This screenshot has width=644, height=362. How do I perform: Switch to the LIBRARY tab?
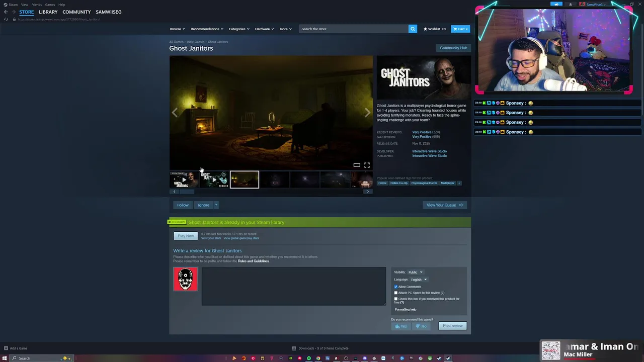click(x=48, y=12)
